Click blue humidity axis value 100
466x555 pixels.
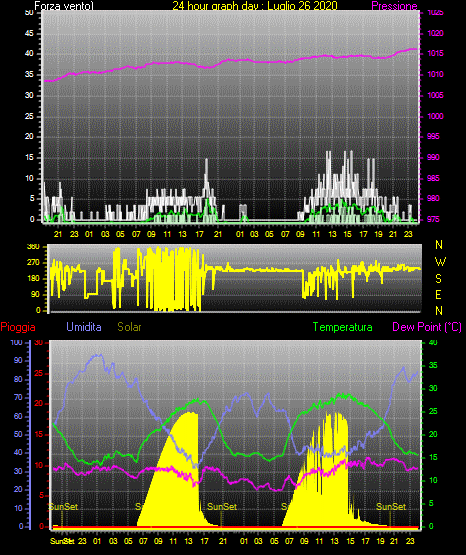tap(17, 342)
